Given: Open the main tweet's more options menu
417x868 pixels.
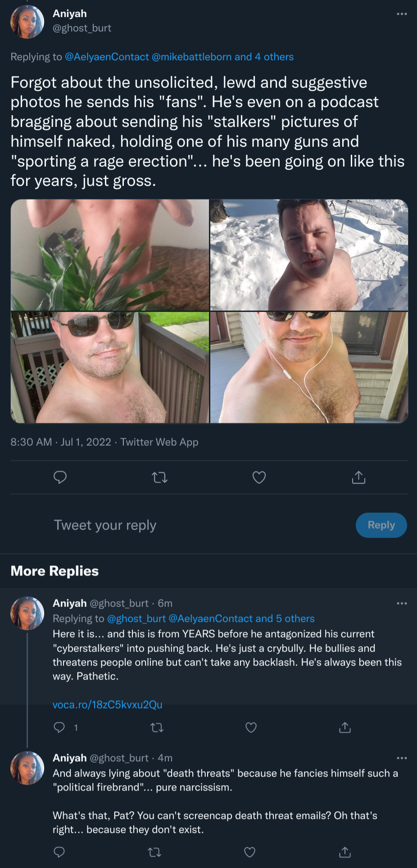Looking at the screenshot, I should click(402, 14).
